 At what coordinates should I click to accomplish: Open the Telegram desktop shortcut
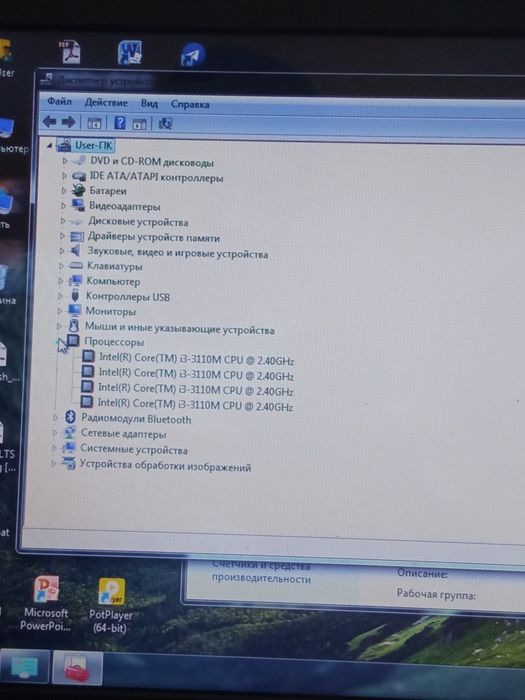tap(193, 54)
